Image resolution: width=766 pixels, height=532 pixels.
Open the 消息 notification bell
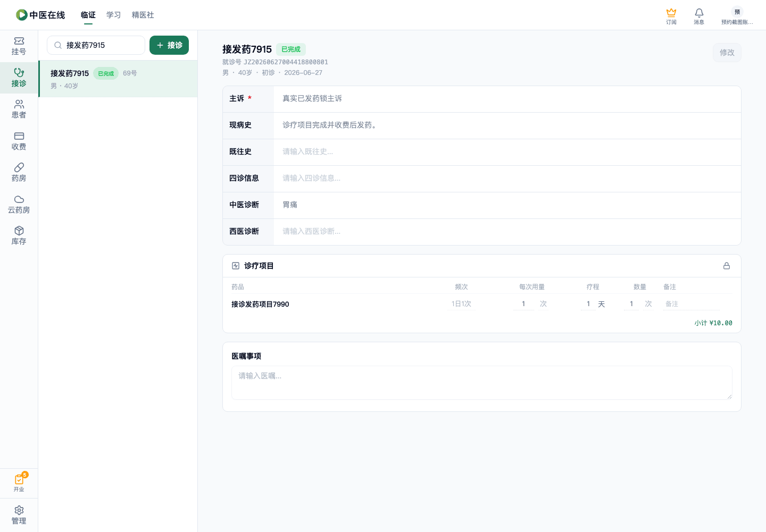(x=699, y=16)
